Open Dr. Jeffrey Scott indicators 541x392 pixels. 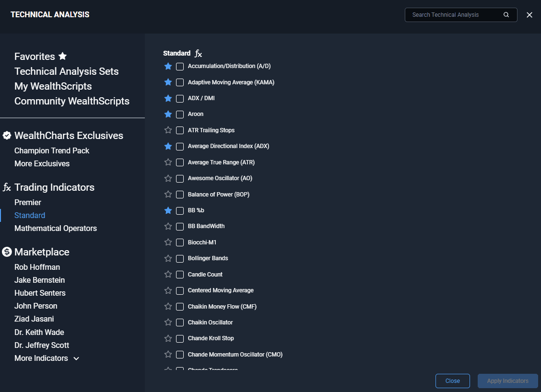(41, 345)
